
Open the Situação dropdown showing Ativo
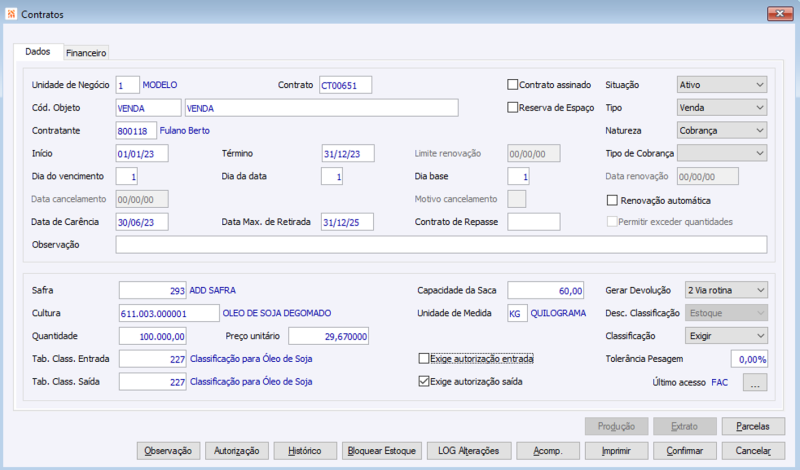pyautogui.click(x=722, y=85)
